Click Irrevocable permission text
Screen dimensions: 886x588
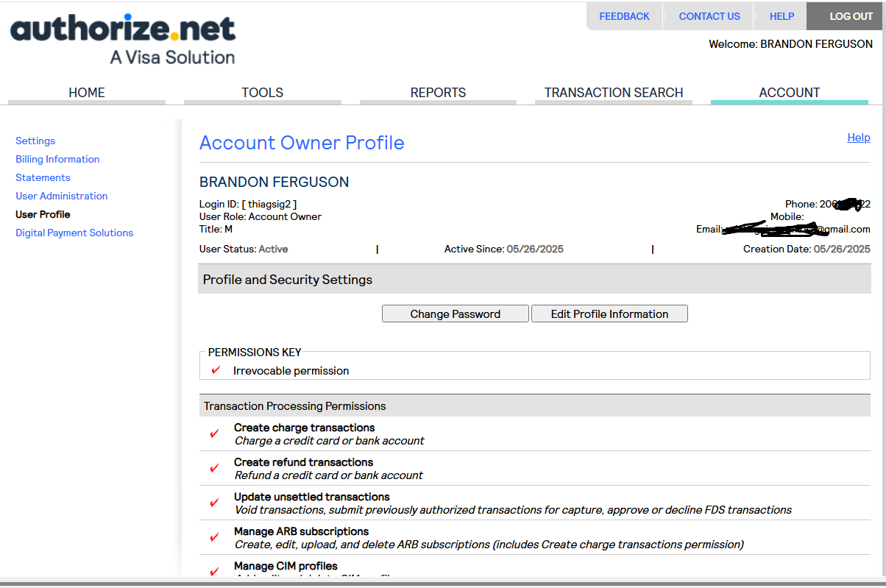pos(291,371)
